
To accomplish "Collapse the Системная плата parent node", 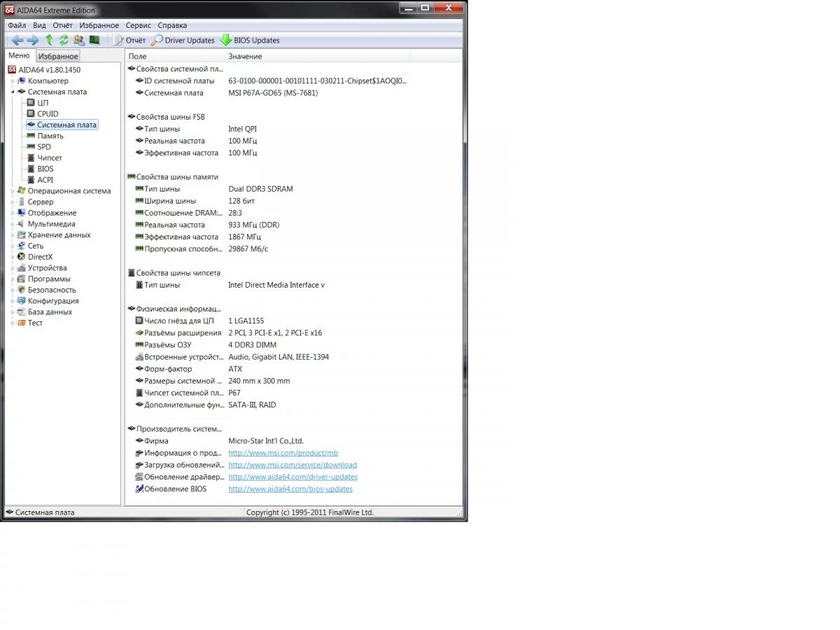I will (13, 92).
